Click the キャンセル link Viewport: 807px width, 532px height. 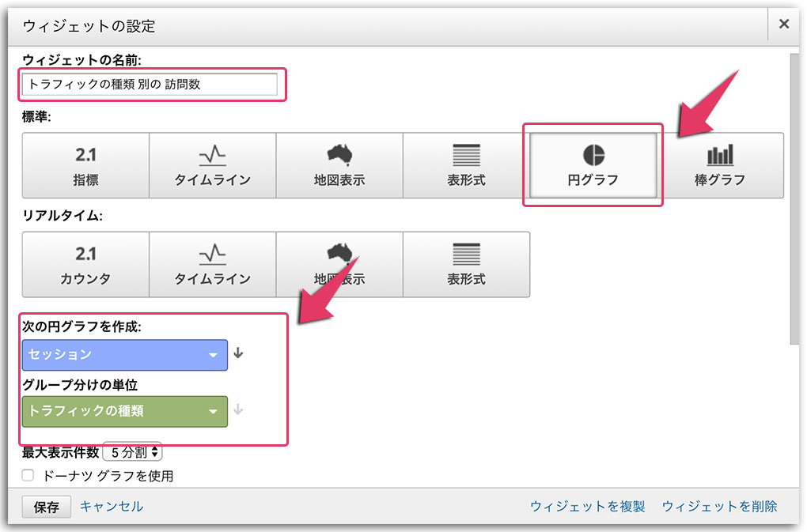pos(112,506)
